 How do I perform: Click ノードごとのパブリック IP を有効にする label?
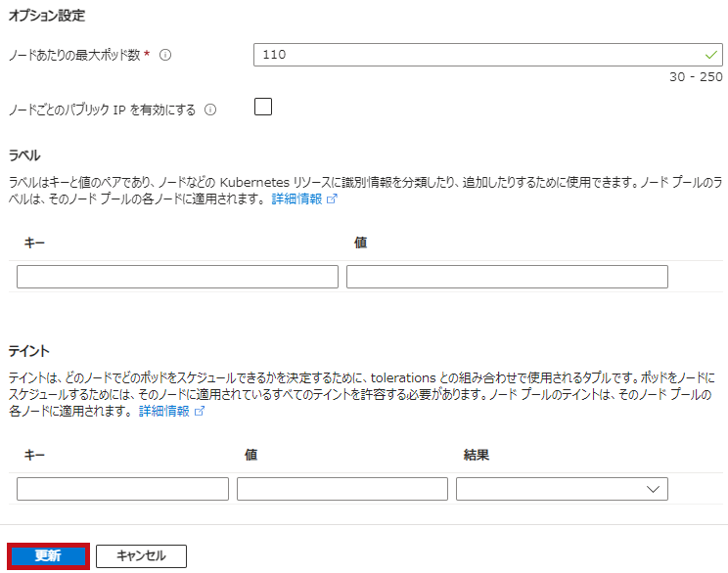[x=102, y=110]
